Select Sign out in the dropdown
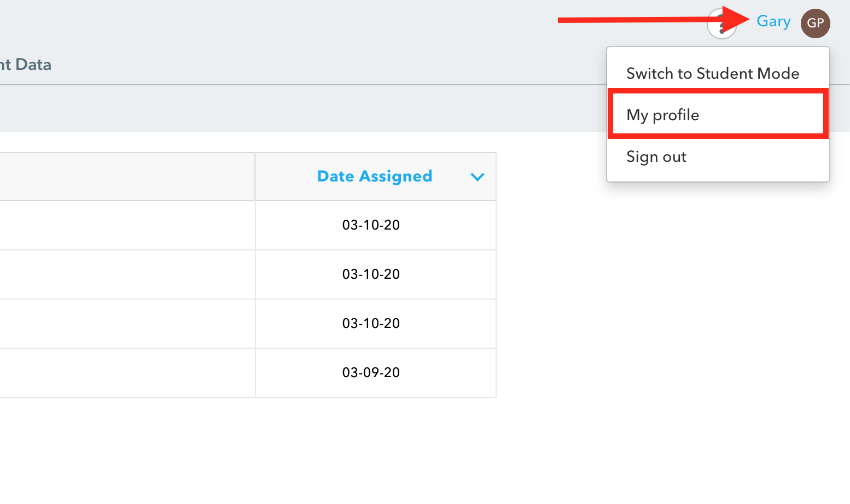The height and width of the screenshot is (504, 850). [x=656, y=157]
